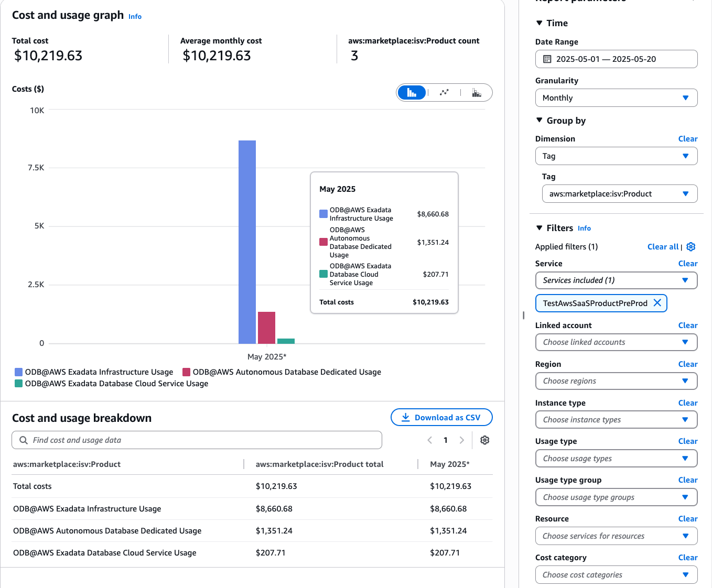Click the calendar icon in Date Range
Viewport: 712px width, 588px height.
(x=546, y=59)
